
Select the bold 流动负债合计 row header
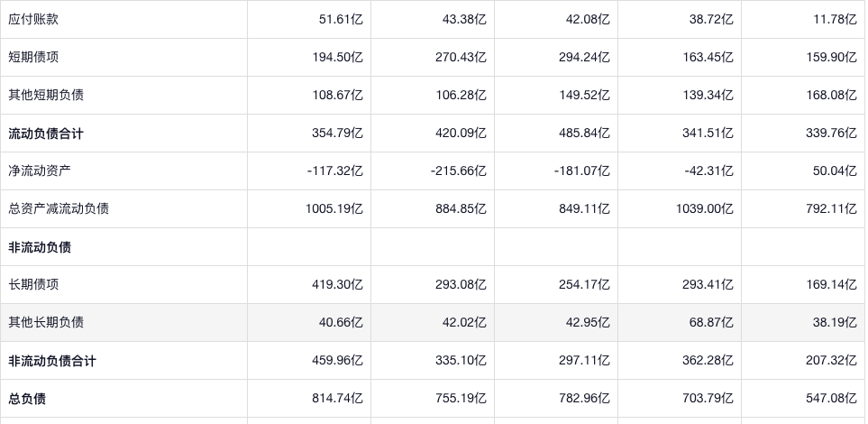tap(46, 134)
